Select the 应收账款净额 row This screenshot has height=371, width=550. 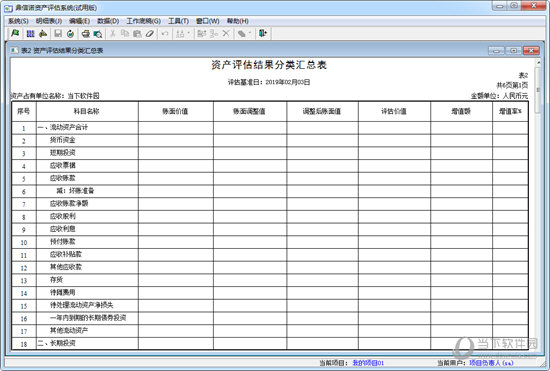[270, 204]
